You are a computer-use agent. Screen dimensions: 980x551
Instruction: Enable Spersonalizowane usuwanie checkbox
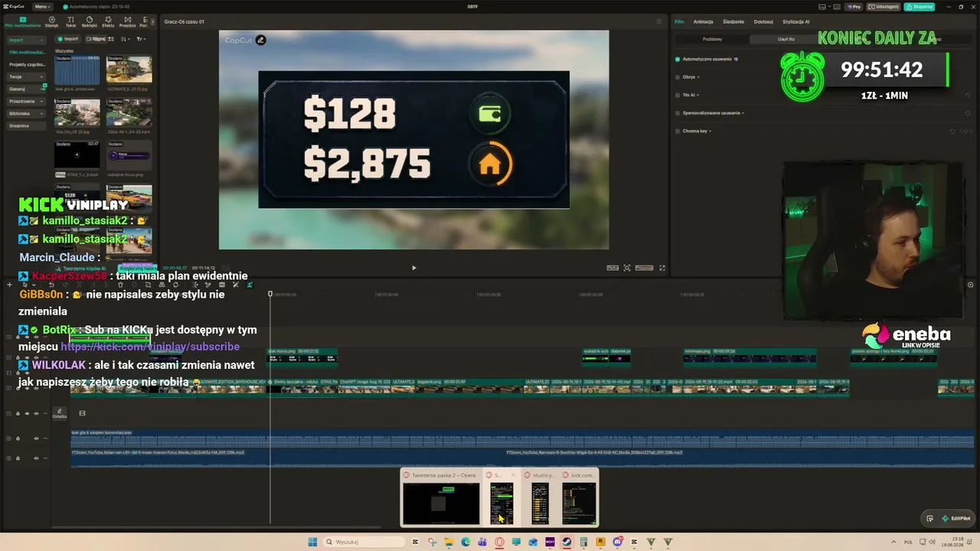pyautogui.click(x=678, y=113)
